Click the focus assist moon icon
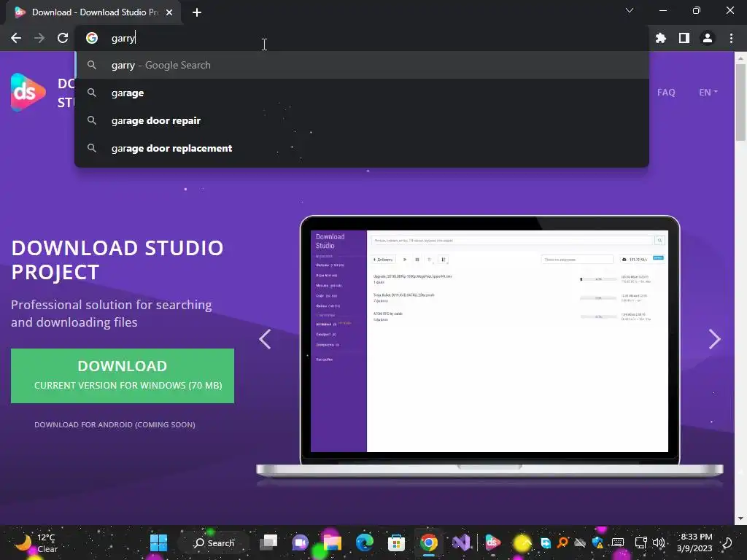747x560 pixels. (x=727, y=542)
